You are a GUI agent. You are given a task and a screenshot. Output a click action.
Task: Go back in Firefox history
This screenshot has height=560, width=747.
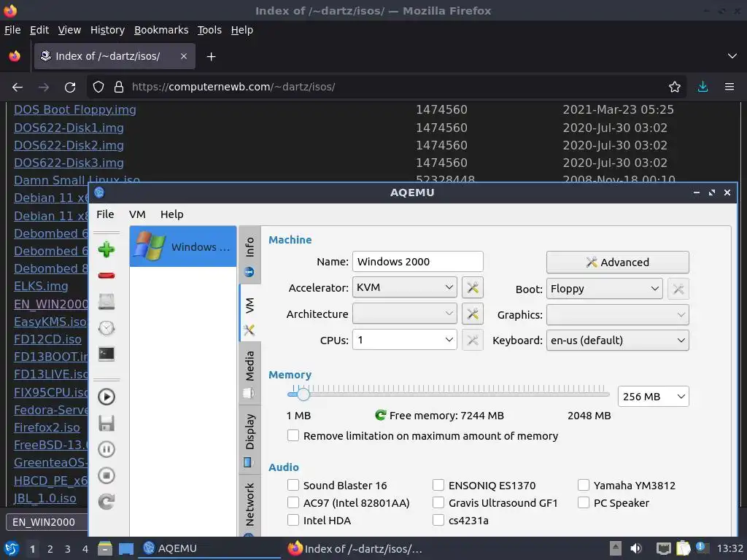[18, 87]
